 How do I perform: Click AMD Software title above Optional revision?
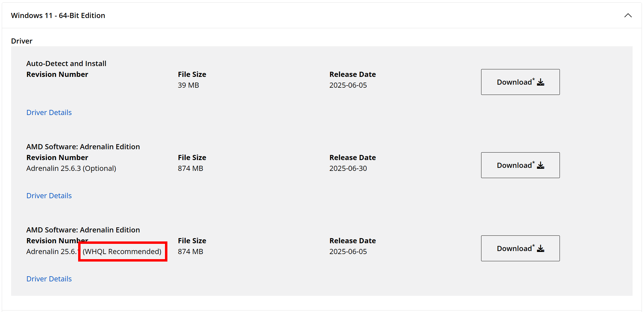point(83,147)
